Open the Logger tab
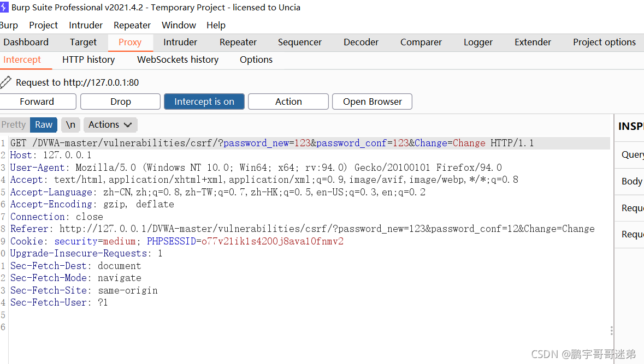Viewport: 644px width, 364px height. pyautogui.click(x=478, y=42)
